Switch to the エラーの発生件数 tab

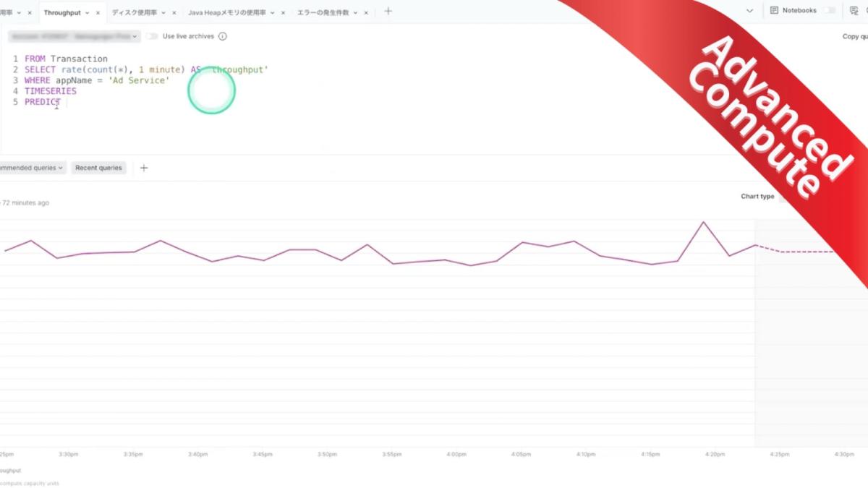pos(323,13)
